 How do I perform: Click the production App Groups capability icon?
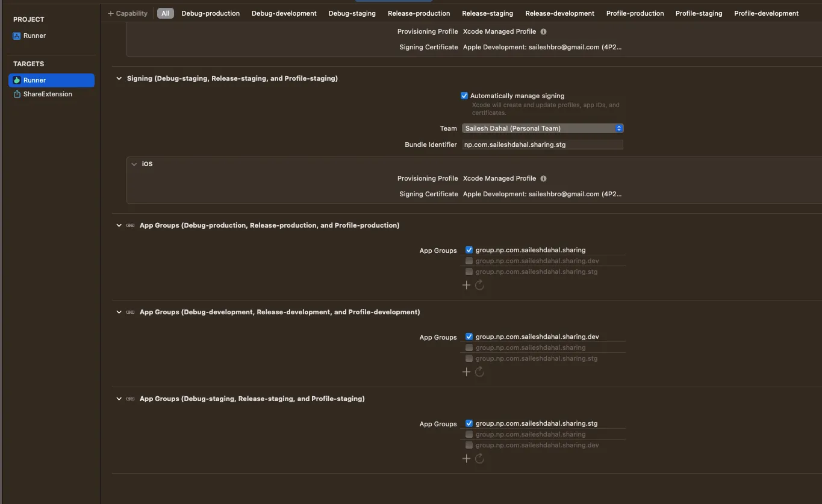(130, 225)
